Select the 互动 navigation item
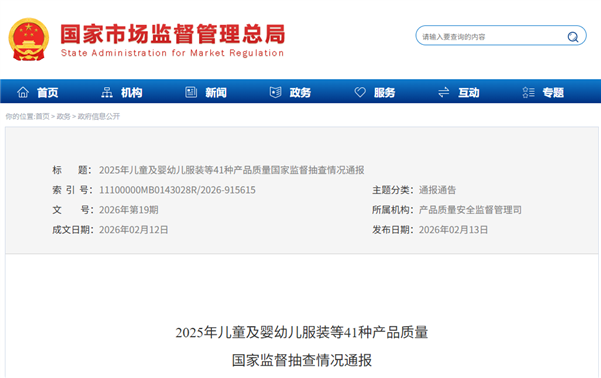The image size is (601, 378). 469,92
